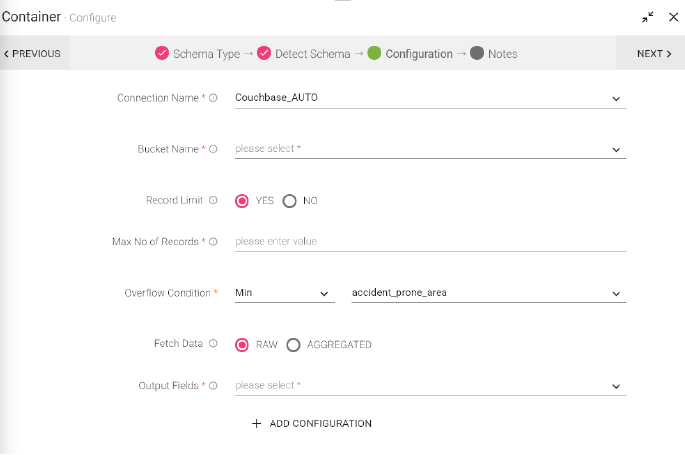The height and width of the screenshot is (455, 685).
Task: Expand the Bucket Name dropdown
Action: pyautogui.click(x=616, y=149)
